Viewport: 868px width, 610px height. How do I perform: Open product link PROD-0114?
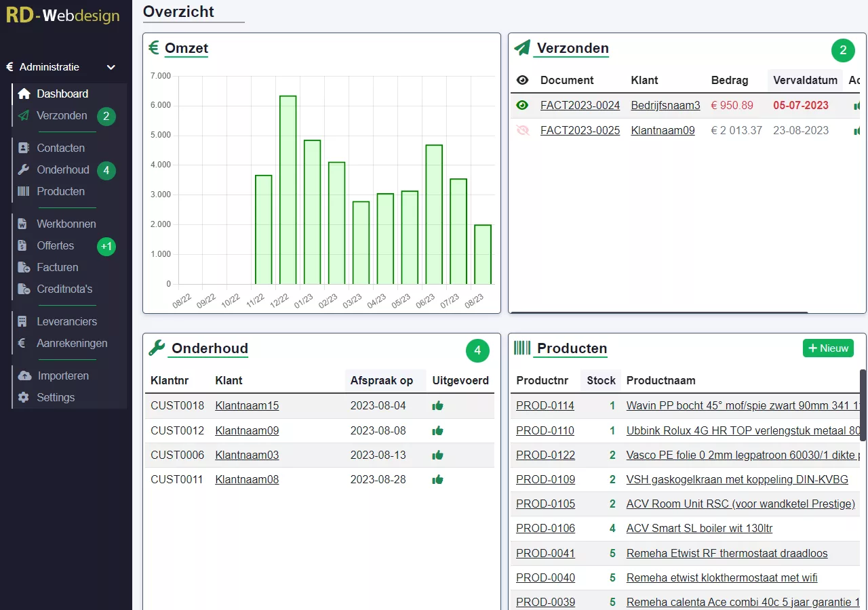pyautogui.click(x=545, y=405)
